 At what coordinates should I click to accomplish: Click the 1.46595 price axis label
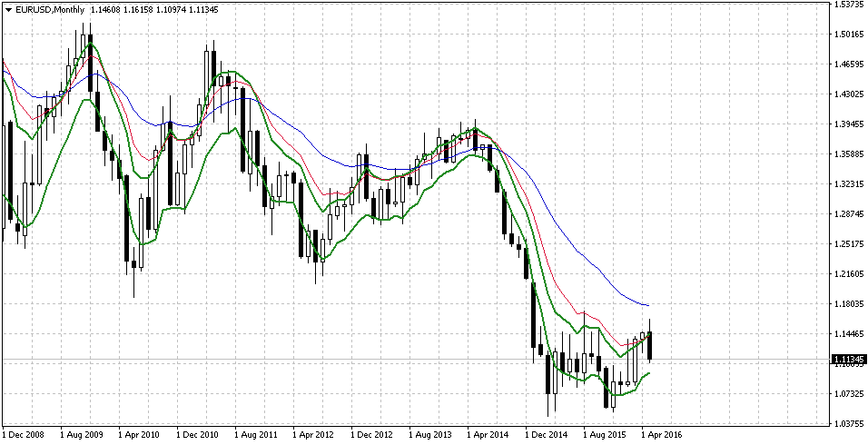850,64
